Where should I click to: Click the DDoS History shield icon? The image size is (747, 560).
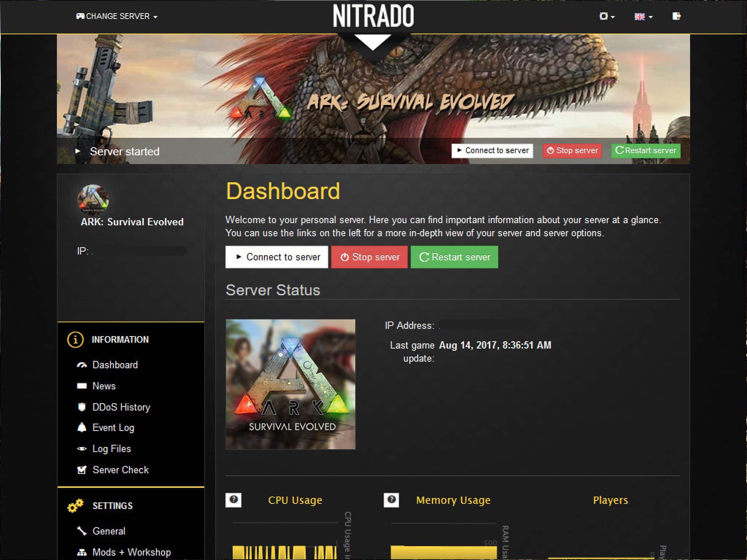[x=82, y=407]
